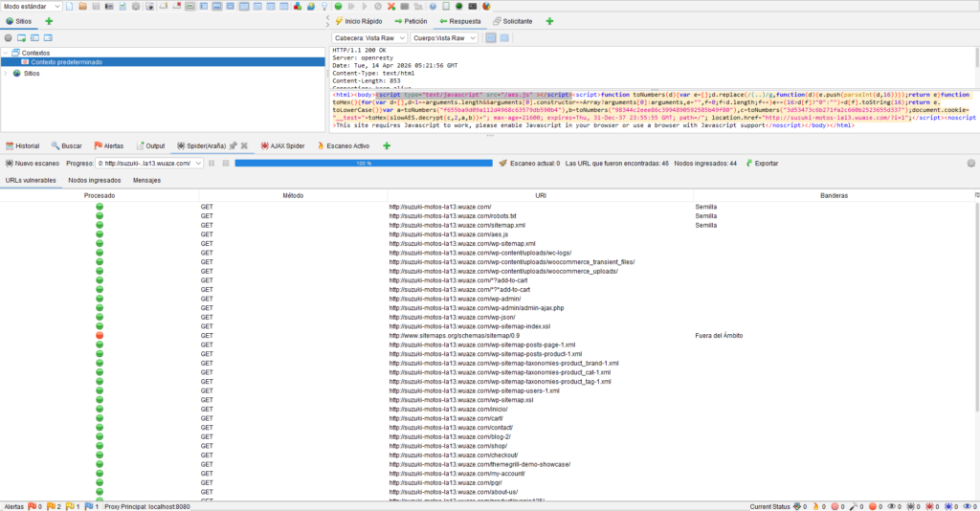Click the Nuevo escaneo button
Image resolution: width=980 pixels, height=511 pixels.
32,163
